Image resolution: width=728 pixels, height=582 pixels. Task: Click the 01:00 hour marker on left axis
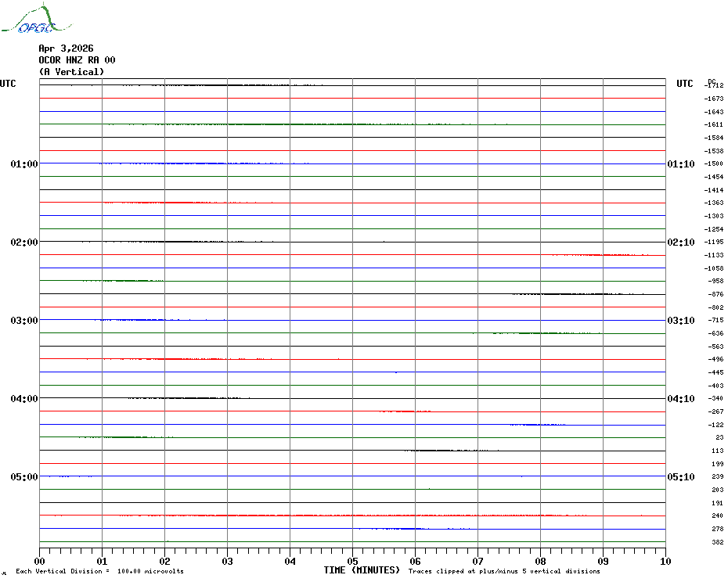click(x=24, y=164)
